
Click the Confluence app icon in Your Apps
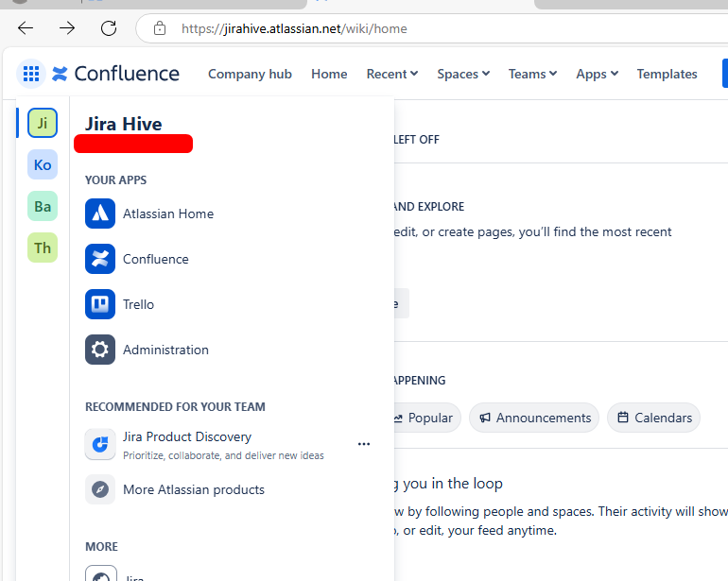click(100, 259)
